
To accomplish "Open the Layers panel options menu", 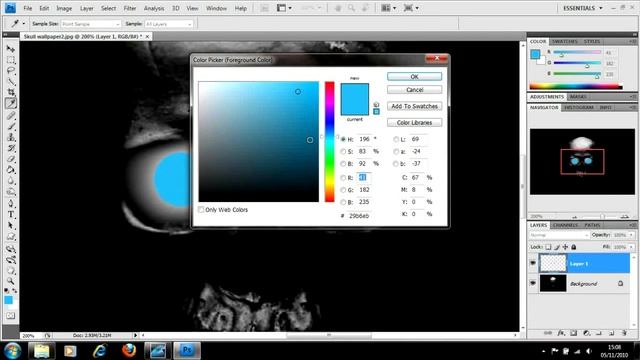I will click(x=632, y=225).
